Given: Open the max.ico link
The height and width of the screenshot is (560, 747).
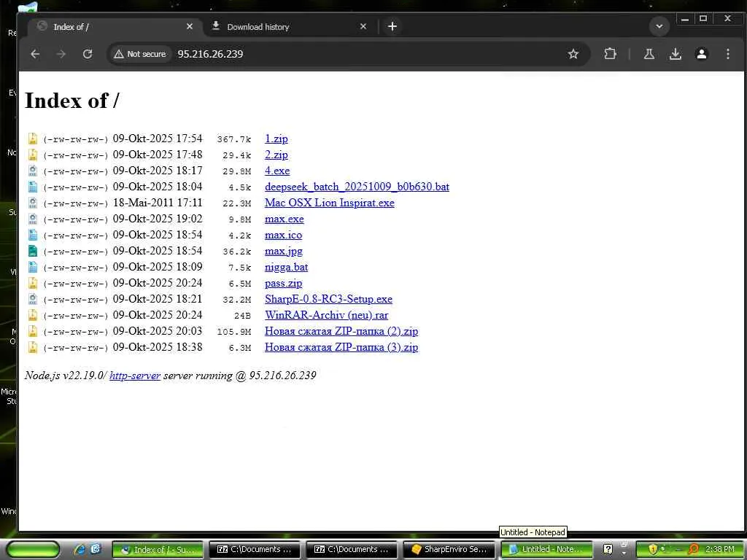Looking at the screenshot, I should (284, 235).
